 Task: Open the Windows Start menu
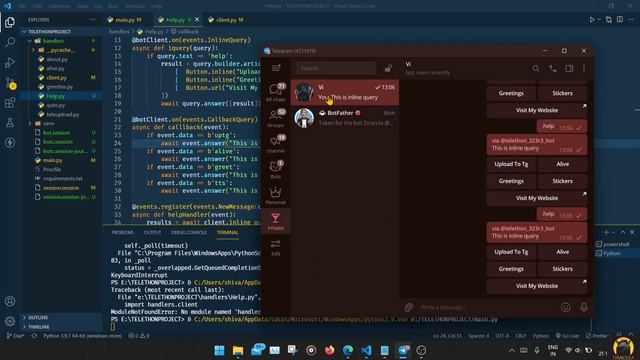click(x=219, y=350)
